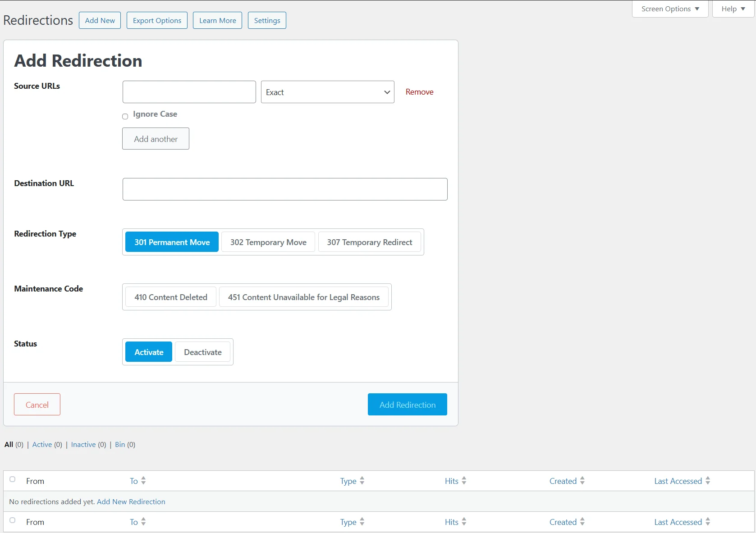Expand the Screen Options panel
Viewport: 756px width, 533px height.
click(x=670, y=9)
